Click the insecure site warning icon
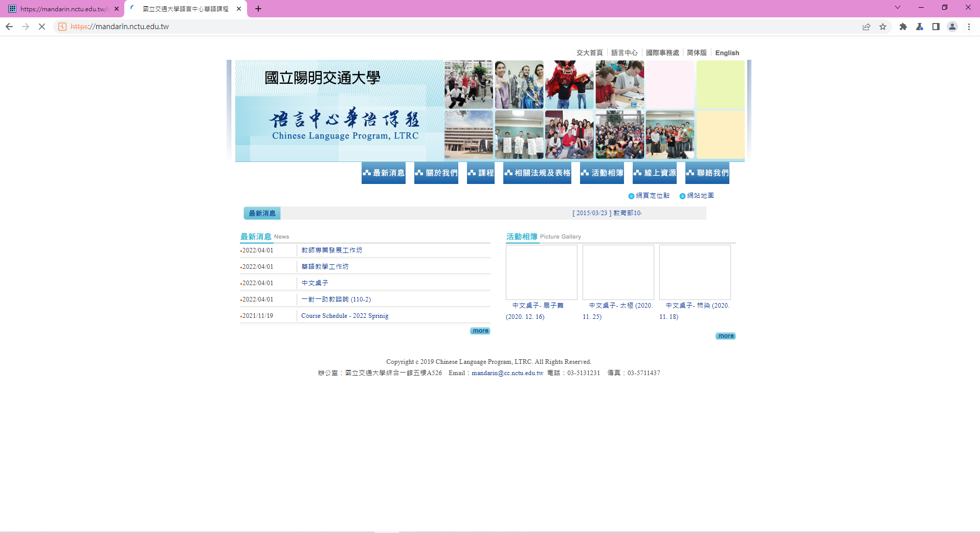980x533 pixels. [x=62, y=27]
